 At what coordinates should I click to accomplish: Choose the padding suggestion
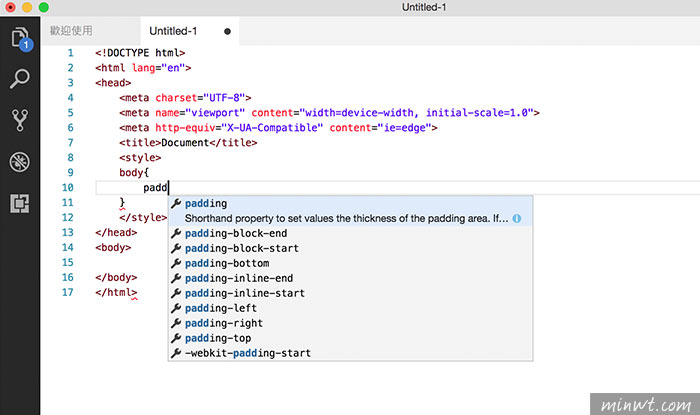click(x=350, y=211)
